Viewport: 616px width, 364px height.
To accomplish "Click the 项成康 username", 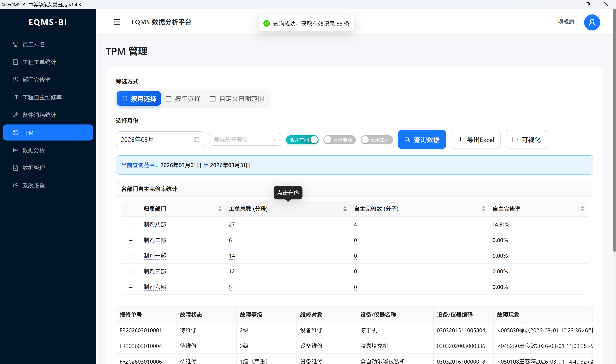I will [566, 22].
